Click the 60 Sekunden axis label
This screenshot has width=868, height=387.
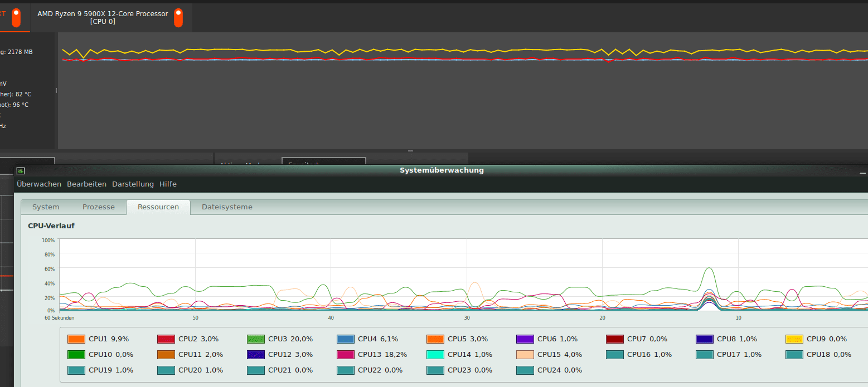click(x=59, y=318)
